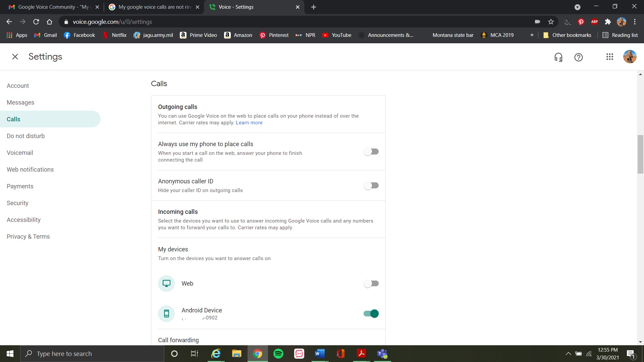Viewport: 644px width, 362px height.
Task: Open the Chrome profile dropdown arrow in the tab bar
Action: coord(578,7)
